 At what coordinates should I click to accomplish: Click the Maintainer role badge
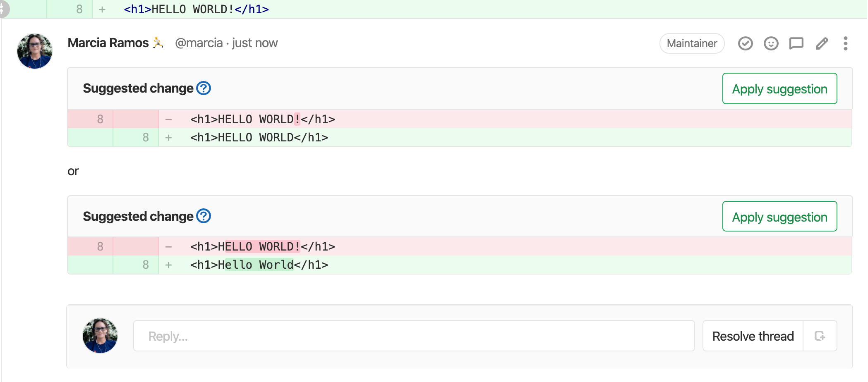pyautogui.click(x=692, y=43)
